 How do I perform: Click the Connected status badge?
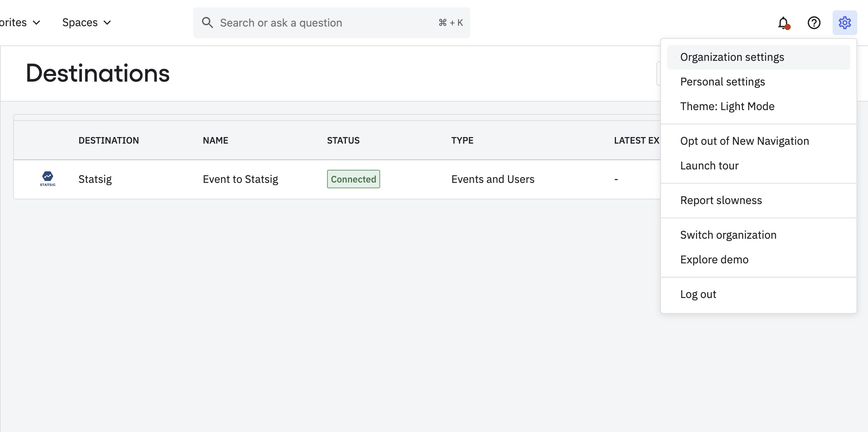(x=353, y=179)
